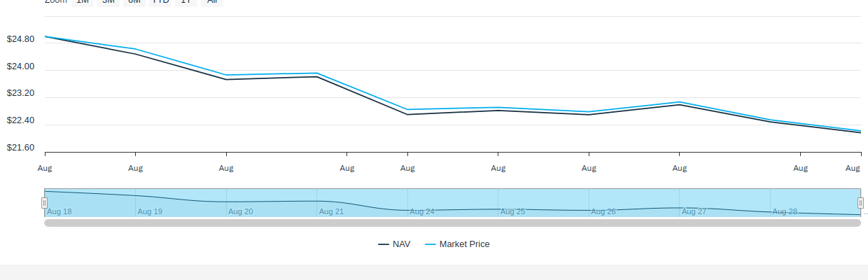Screen dimensions: 868x280
Task: Click the $21.60 y-axis label
Action: (x=20, y=148)
